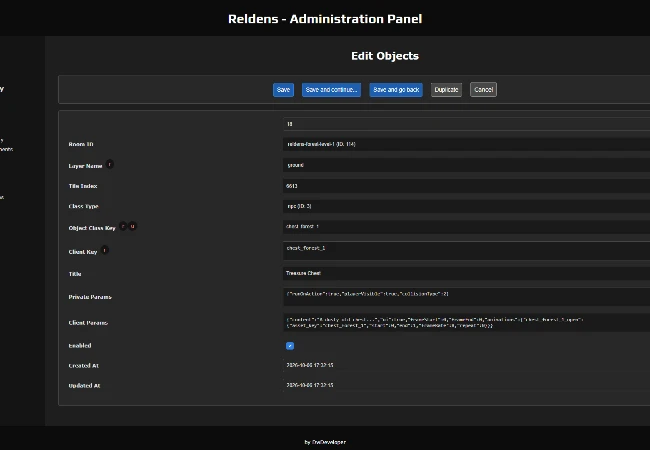Edit the Private Params text area
650x450 pixels.
(466, 297)
